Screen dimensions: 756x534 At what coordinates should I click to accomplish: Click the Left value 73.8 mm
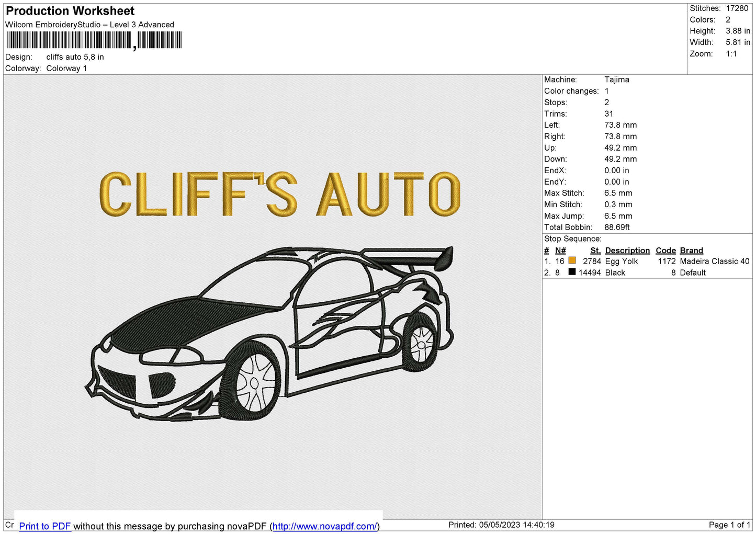click(620, 125)
